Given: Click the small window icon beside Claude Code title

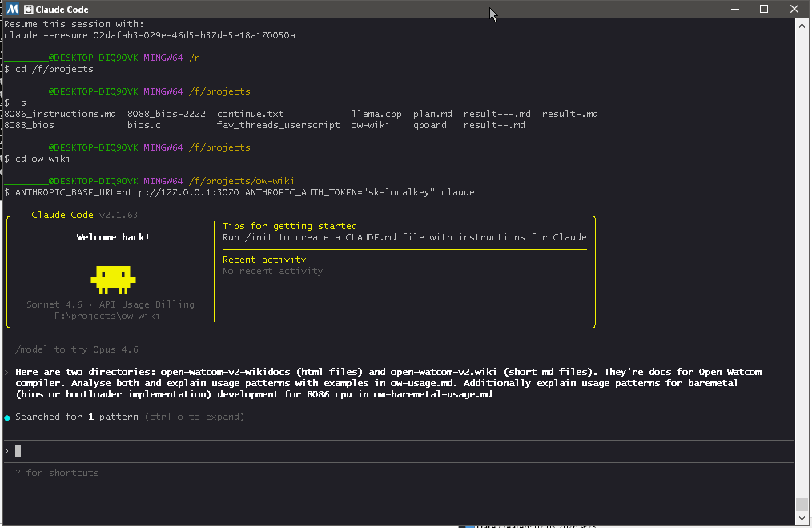Looking at the screenshot, I should [x=29, y=10].
